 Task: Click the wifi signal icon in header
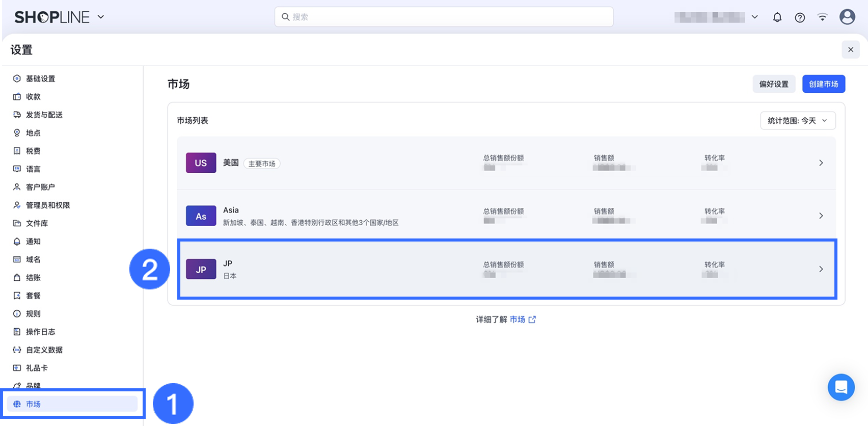pos(822,17)
